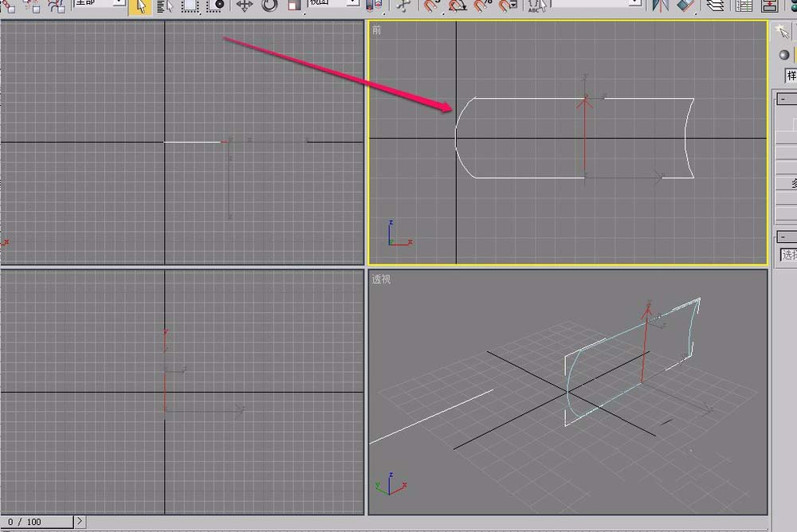The width and height of the screenshot is (797, 532).
Task: Open the Align tool
Action: click(x=685, y=6)
